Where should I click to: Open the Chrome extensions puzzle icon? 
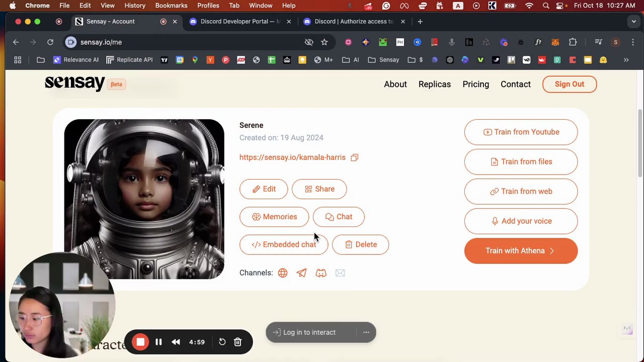click(x=573, y=42)
